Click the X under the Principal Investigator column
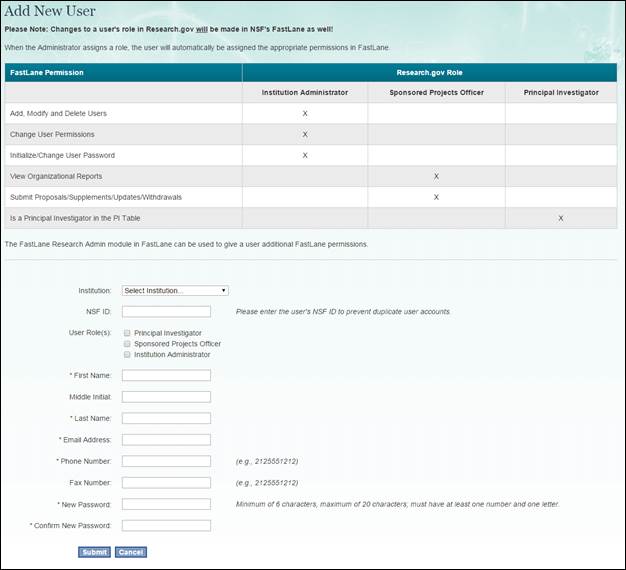 561,218
